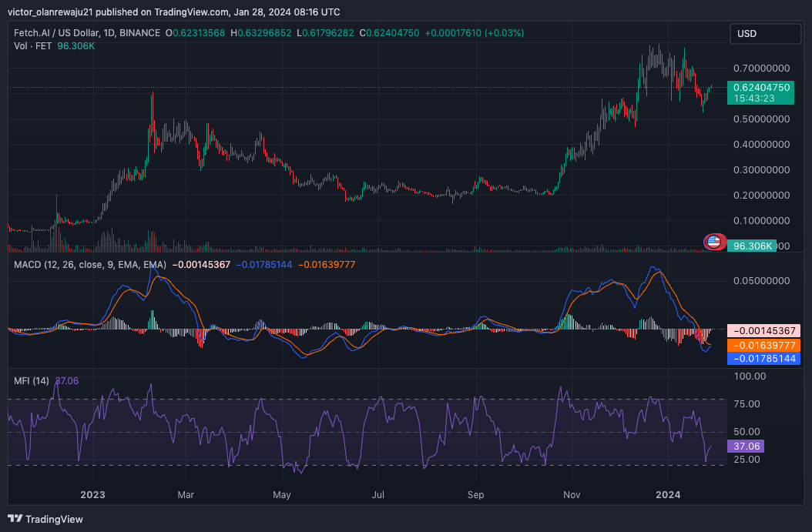Click the 2023 time axis label
The width and height of the screenshot is (812, 532).
(x=92, y=495)
